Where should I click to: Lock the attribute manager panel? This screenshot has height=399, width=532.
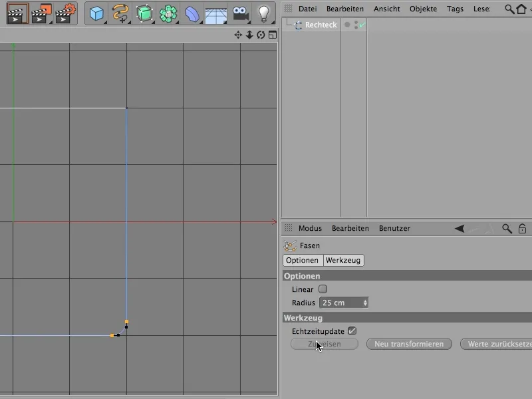click(x=522, y=229)
